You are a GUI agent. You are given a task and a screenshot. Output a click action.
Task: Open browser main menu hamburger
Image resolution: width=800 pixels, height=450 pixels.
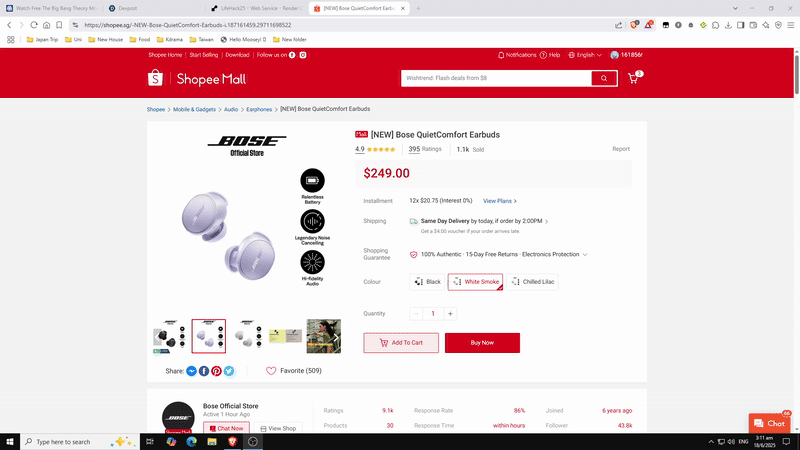pyautogui.click(x=790, y=25)
